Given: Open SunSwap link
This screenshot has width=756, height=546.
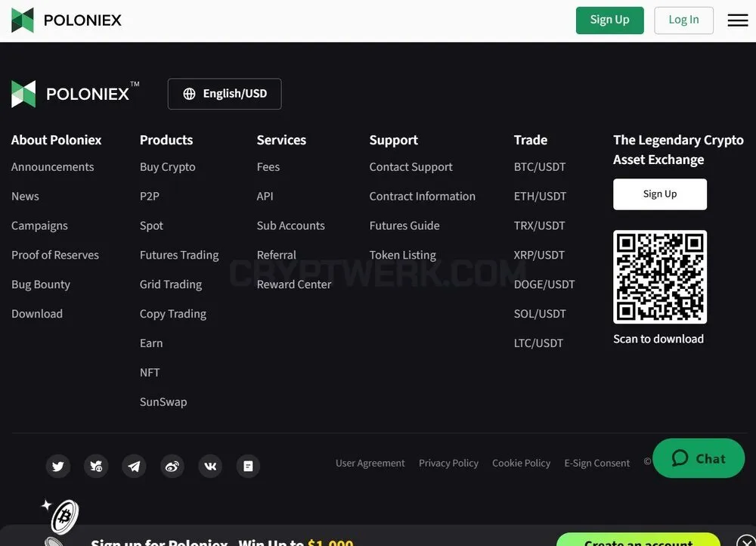Looking at the screenshot, I should [x=163, y=402].
